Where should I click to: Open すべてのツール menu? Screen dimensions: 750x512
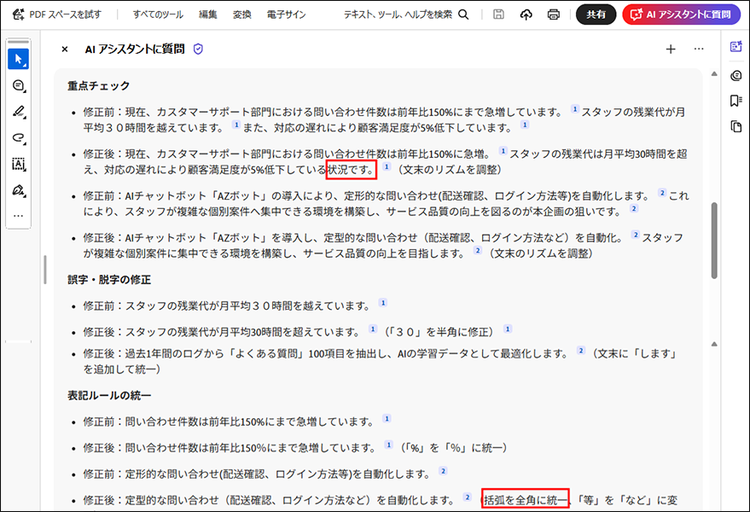pos(158,14)
